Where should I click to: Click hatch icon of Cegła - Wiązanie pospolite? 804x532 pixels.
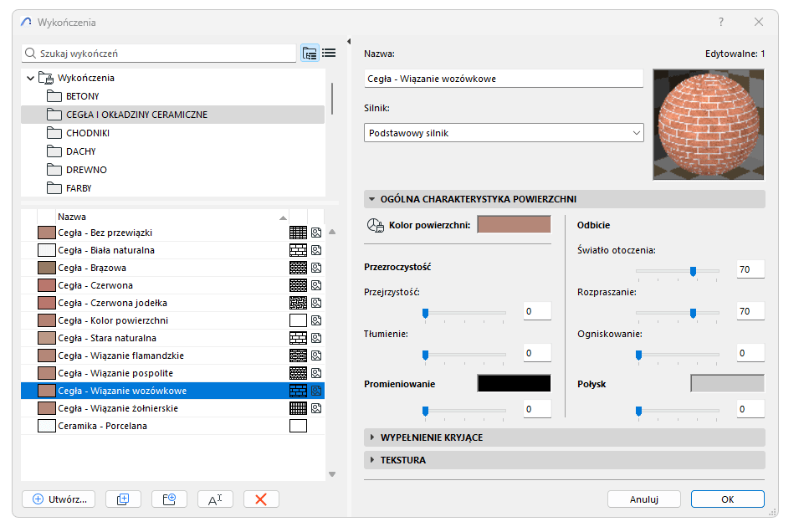point(298,373)
